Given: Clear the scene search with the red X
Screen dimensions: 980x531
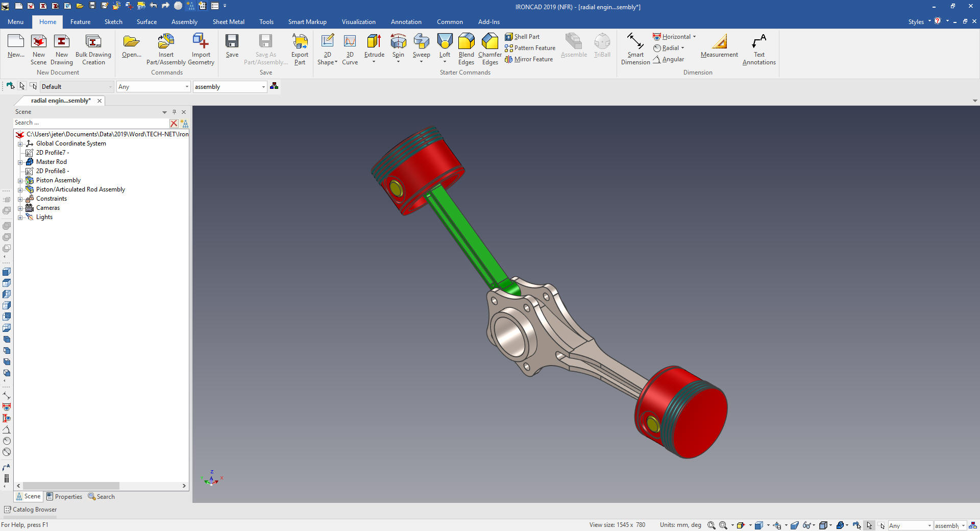Looking at the screenshot, I should click(x=174, y=123).
